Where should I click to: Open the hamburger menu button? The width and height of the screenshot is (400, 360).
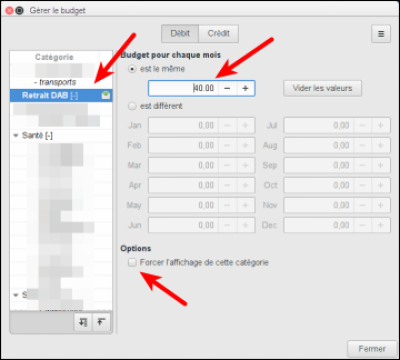pyautogui.click(x=381, y=34)
